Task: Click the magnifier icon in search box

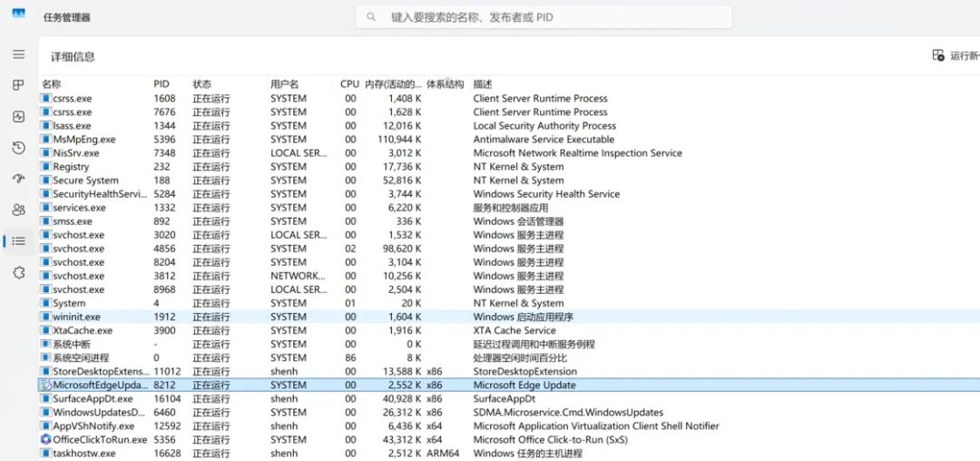Action: 371,17
